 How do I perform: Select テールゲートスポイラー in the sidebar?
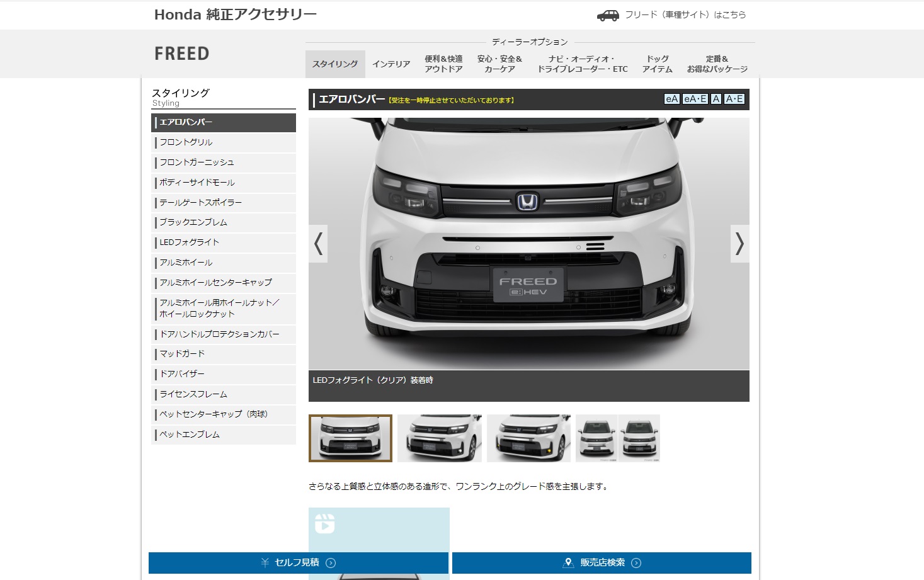(x=224, y=203)
